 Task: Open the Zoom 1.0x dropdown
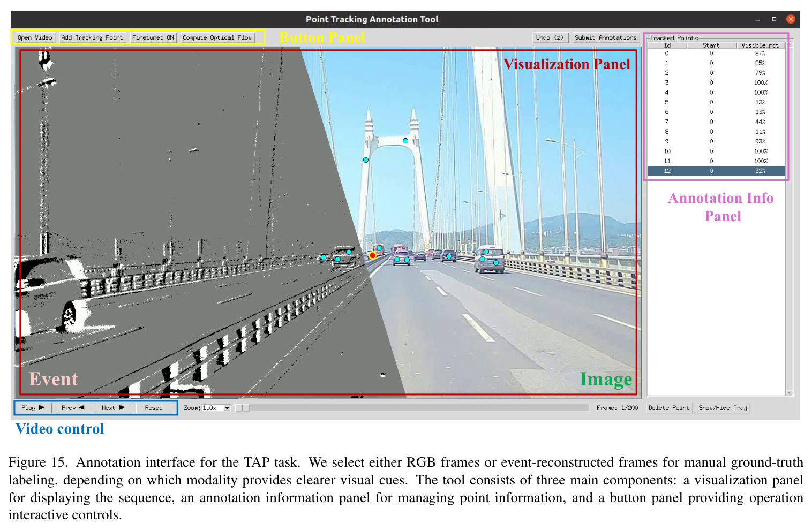[x=227, y=408]
